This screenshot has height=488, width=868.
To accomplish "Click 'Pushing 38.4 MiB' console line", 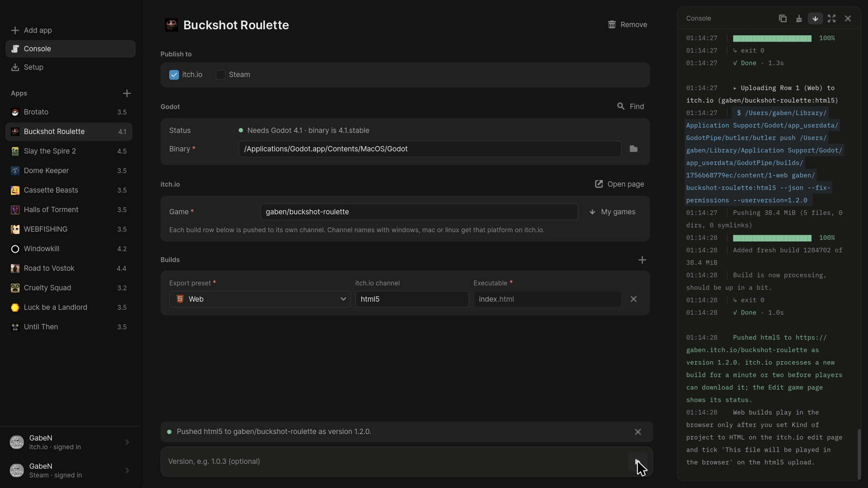I will [764, 219].
